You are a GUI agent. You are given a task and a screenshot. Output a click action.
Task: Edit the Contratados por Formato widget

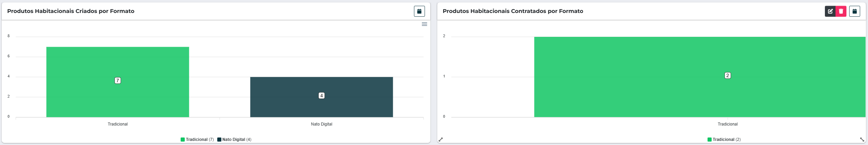pos(830,11)
